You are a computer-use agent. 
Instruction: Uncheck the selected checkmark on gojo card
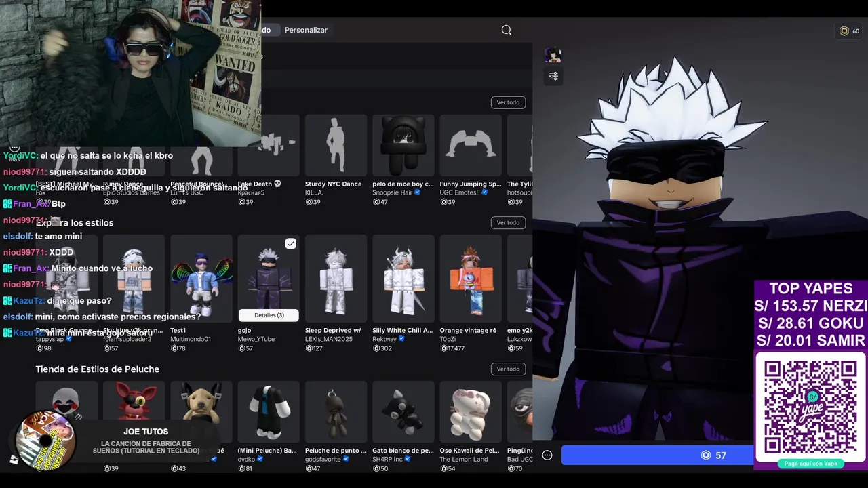point(290,243)
